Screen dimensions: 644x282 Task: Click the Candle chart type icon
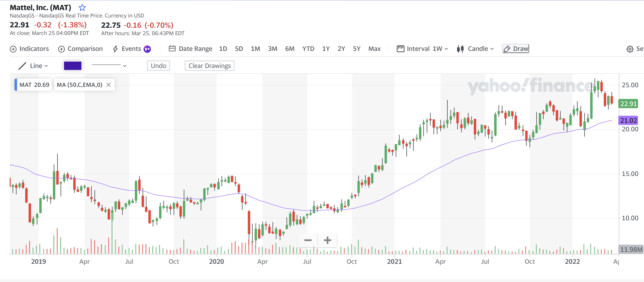(460, 49)
